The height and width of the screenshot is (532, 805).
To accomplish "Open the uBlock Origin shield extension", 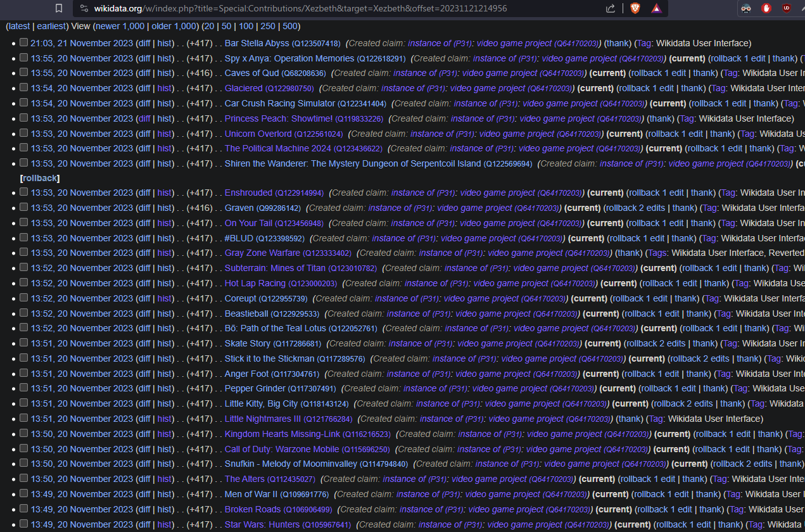I will [786, 8].
